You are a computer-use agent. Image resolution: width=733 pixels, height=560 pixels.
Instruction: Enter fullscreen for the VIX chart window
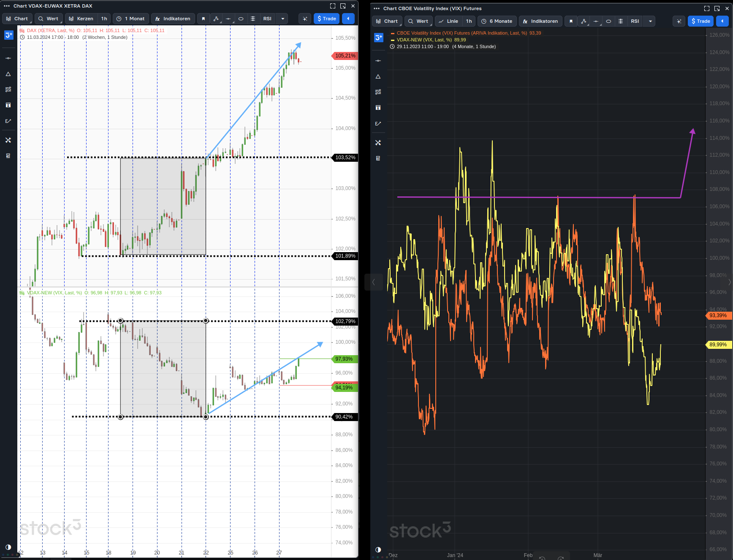[x=707, y=8]
